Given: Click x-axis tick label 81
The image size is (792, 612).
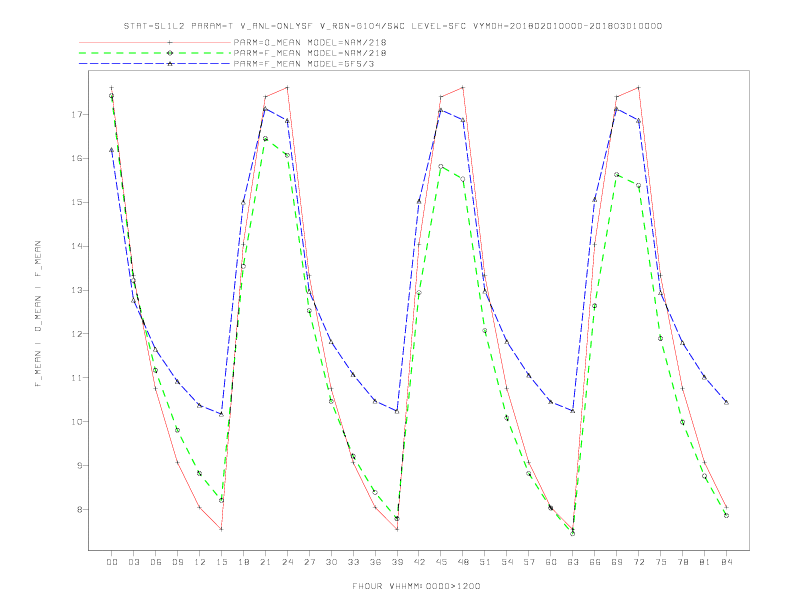Looking at the screenshot, I should tap(705, 562).
